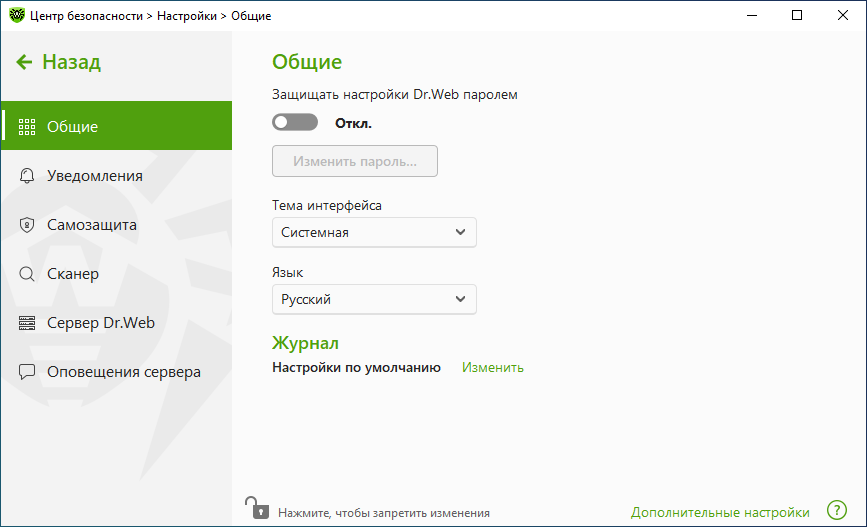
Task: Click the shield icon for Самозащита
Action: pyautogui.click(x=27, y=225)
